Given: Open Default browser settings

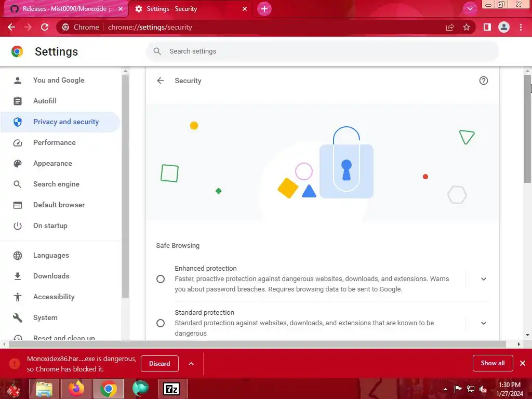Looking at the screenshot, I should point(59,205).
